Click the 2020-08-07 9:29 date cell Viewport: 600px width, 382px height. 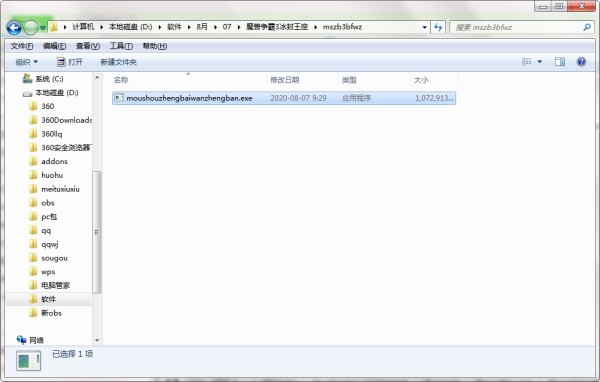(x=298, y=98)
